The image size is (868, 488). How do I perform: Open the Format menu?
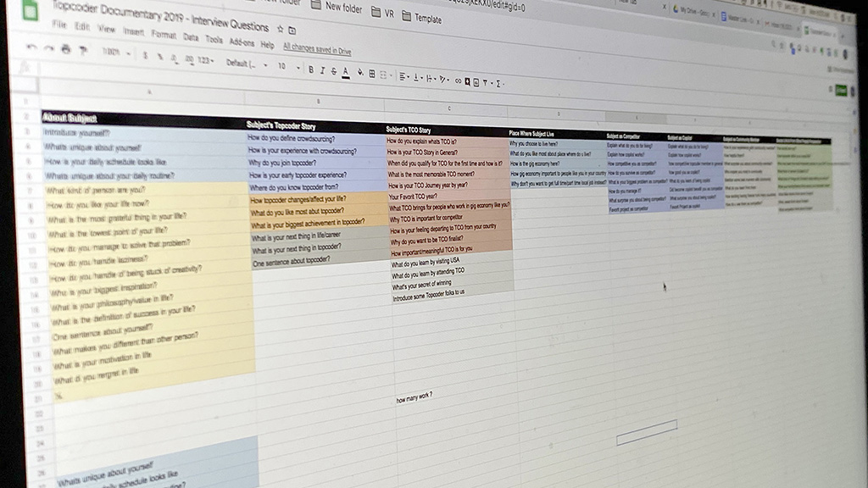[164, 34]
